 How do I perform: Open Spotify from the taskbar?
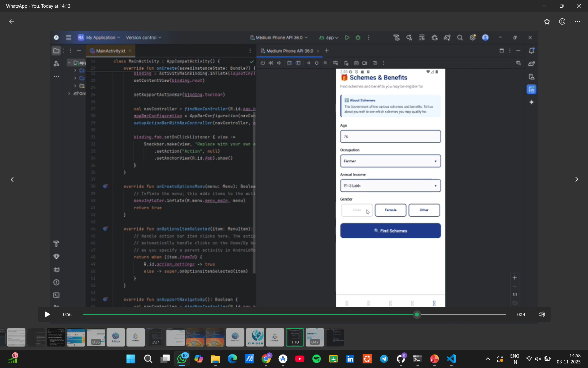(x=316, y=359)
